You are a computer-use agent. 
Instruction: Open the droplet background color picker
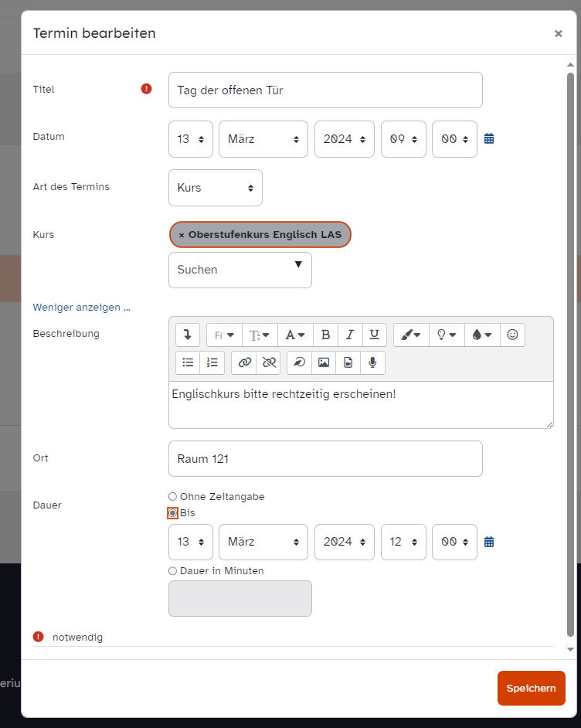tap(481, 335)
